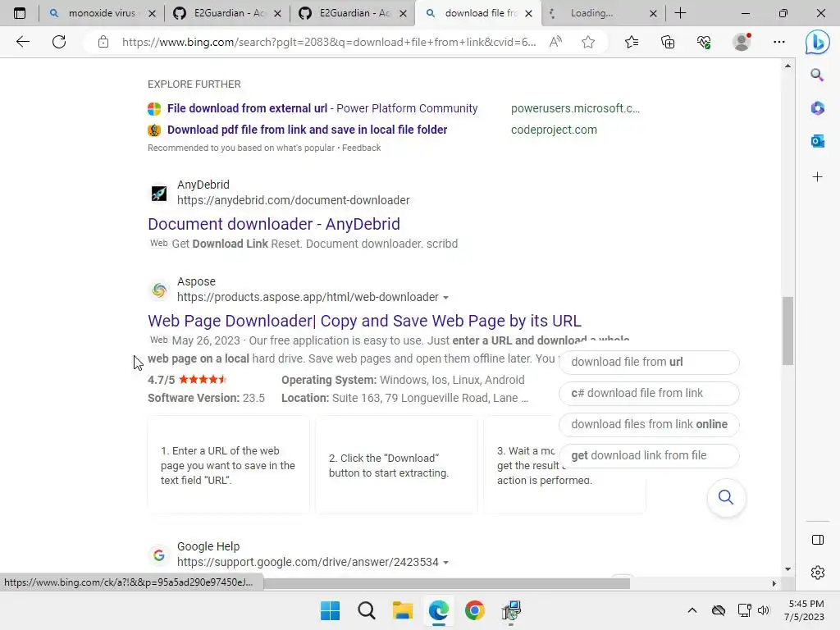
Task: Open Document downloader - AnyDebrid result
Action: coord(274,224)
